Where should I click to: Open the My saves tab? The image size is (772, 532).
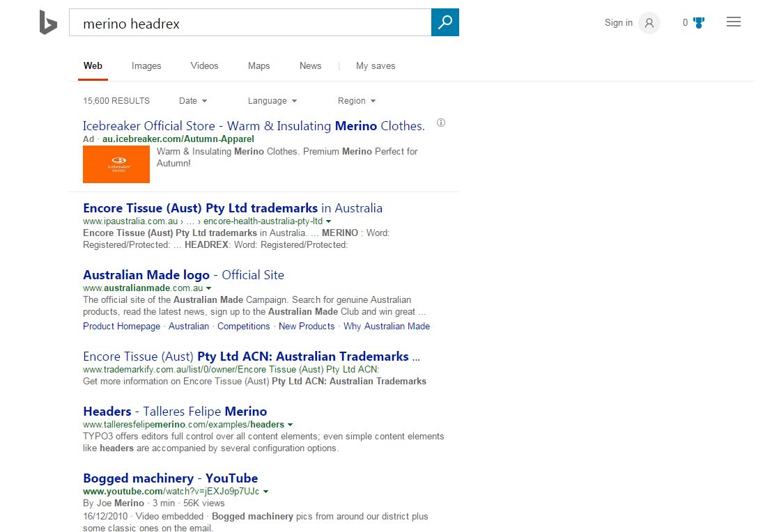point(376,66)
